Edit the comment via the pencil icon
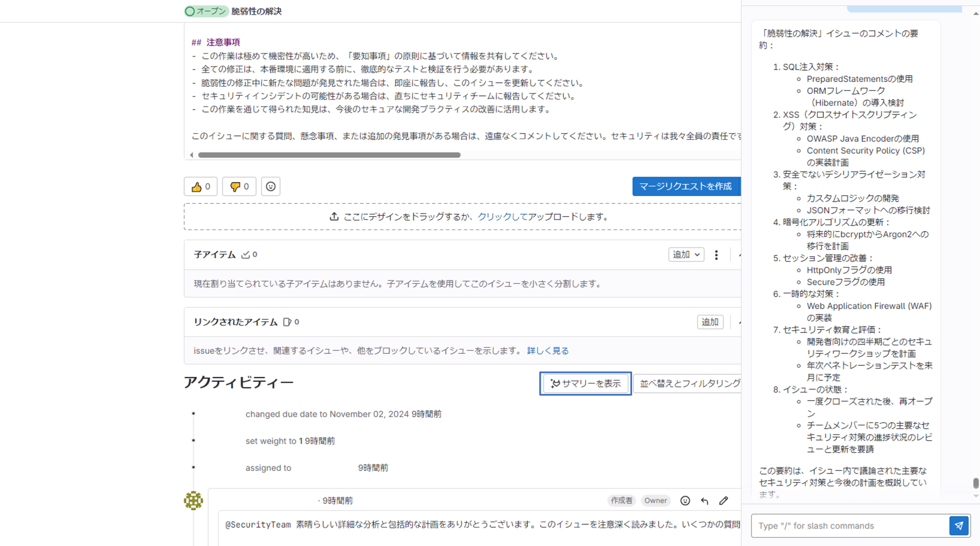The height and width of the screenshot is (546, 980). tap(723, 500)
